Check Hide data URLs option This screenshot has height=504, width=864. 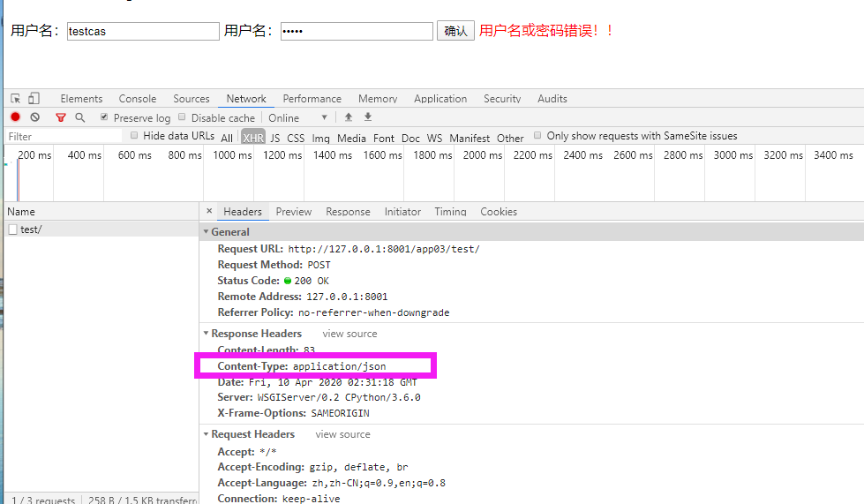[134, 135]
